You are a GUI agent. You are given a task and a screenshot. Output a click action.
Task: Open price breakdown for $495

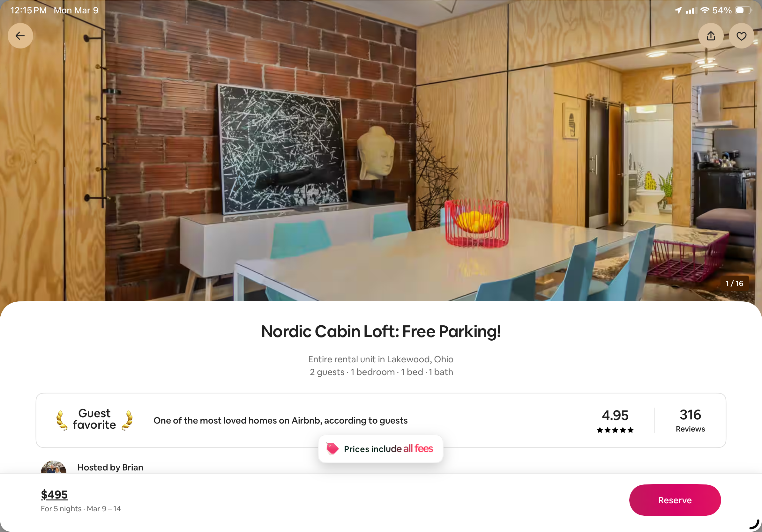pos(54,494)
